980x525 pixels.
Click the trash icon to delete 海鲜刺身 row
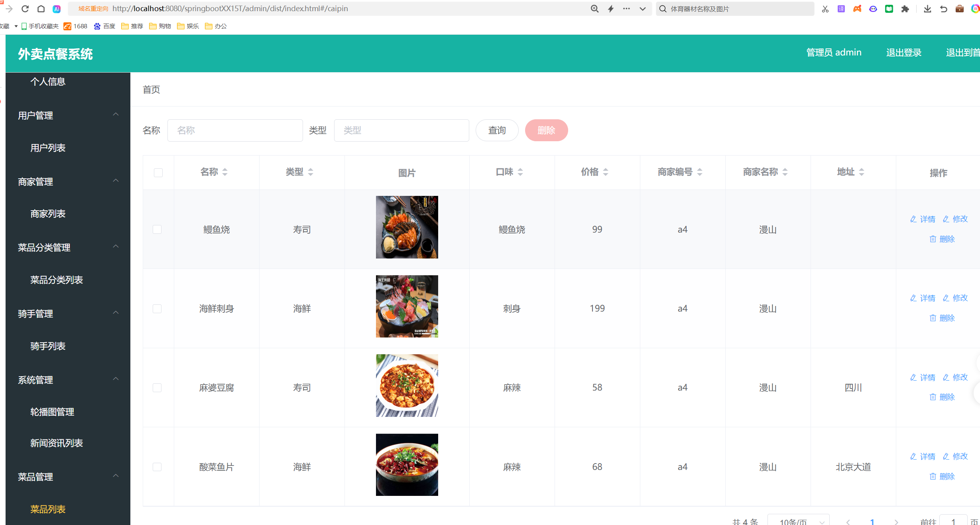point(933,318)
